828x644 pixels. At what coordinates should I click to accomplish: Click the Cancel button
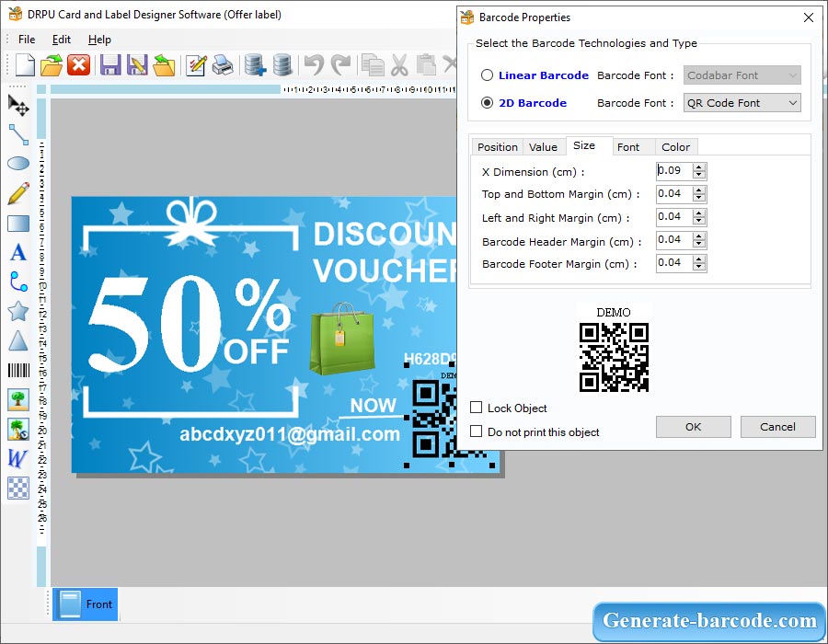[777, 427]
